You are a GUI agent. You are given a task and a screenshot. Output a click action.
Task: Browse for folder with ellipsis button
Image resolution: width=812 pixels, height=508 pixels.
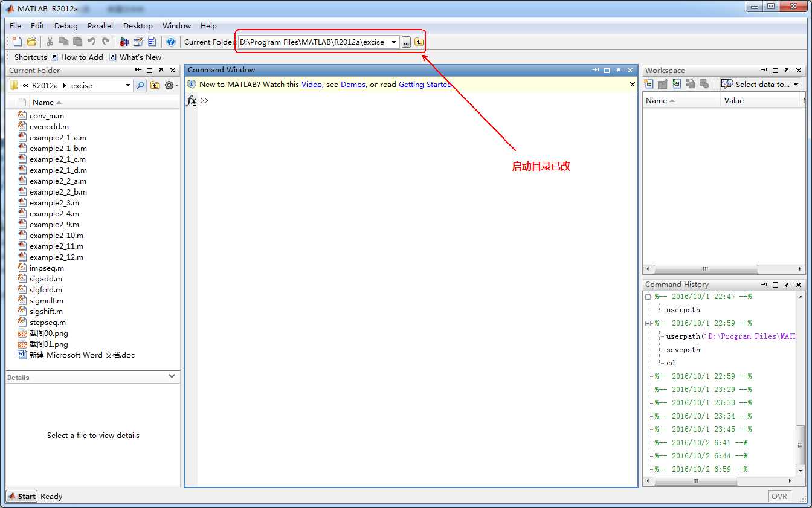click(406, 42)
